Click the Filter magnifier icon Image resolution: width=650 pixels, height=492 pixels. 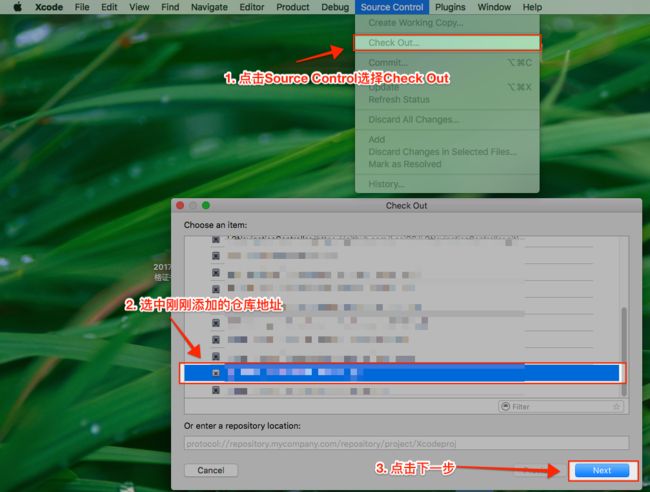(x=505, y=406)
